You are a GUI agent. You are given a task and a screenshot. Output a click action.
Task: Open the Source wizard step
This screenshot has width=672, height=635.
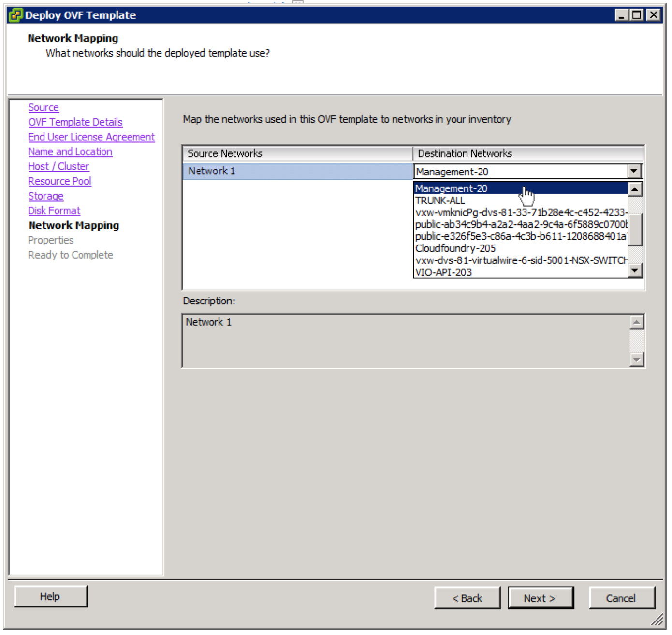(44, 108)
